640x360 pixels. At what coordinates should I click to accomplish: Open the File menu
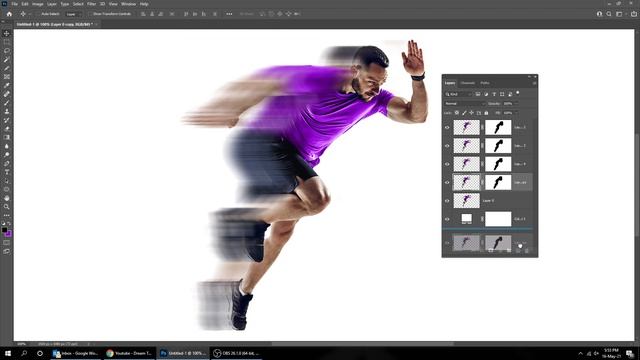pos(14,4)
